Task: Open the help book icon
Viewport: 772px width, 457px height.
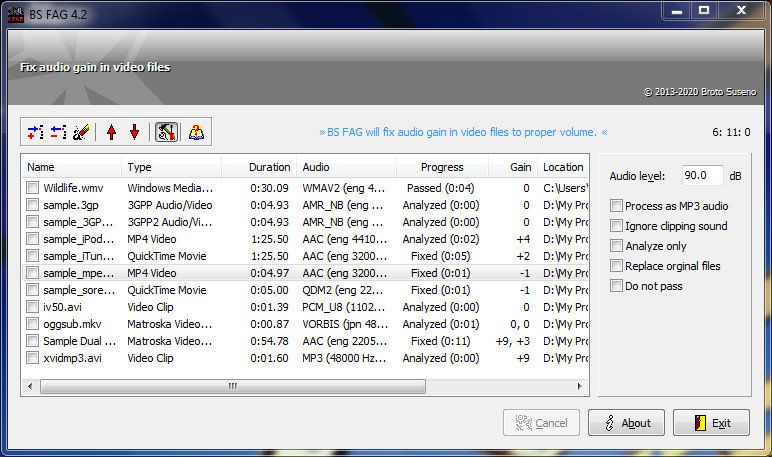Action: tap(196, 132)
